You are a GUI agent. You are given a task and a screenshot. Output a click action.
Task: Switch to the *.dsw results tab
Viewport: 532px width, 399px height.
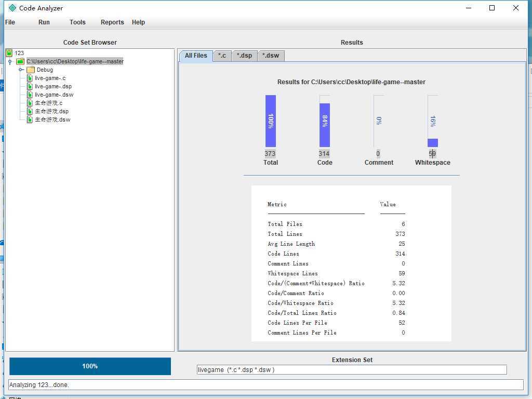pos(271,56)
